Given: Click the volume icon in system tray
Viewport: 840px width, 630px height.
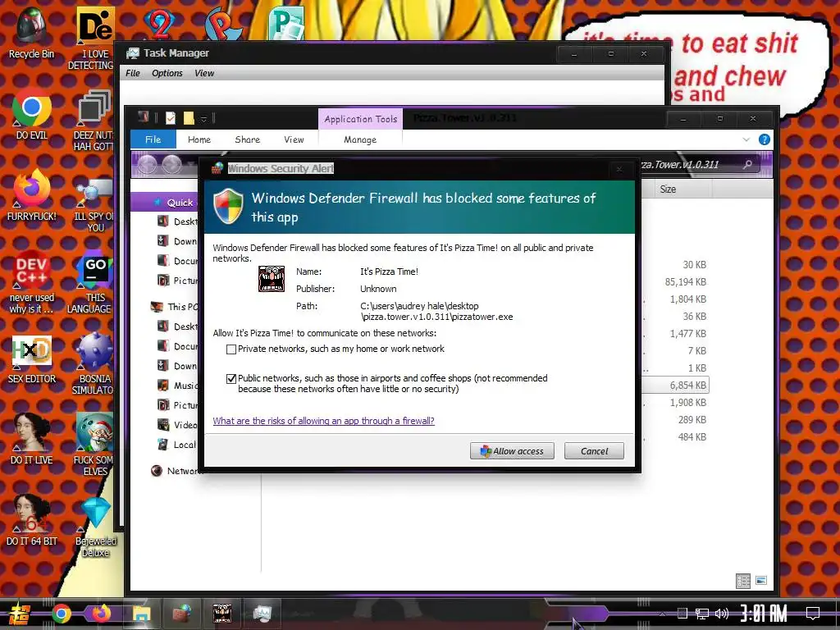Looking at the screenshot, I should tap(722, 614).
